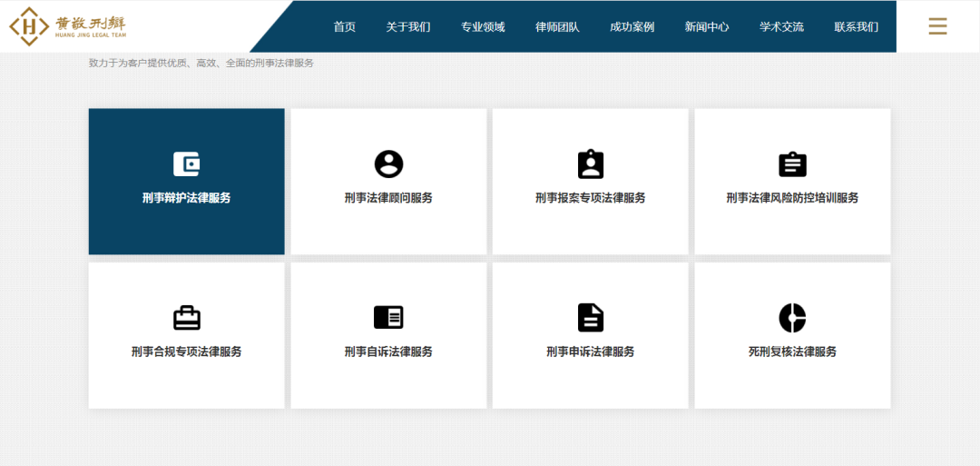Open the 新闻中心 menu item
The image size is (980, 466).
pyautogui.click(x=706, y=27)
